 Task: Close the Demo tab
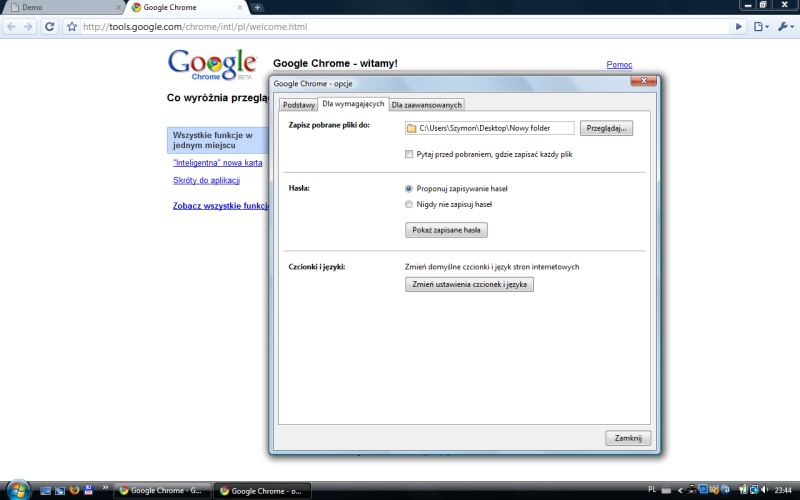pos(118,8)
